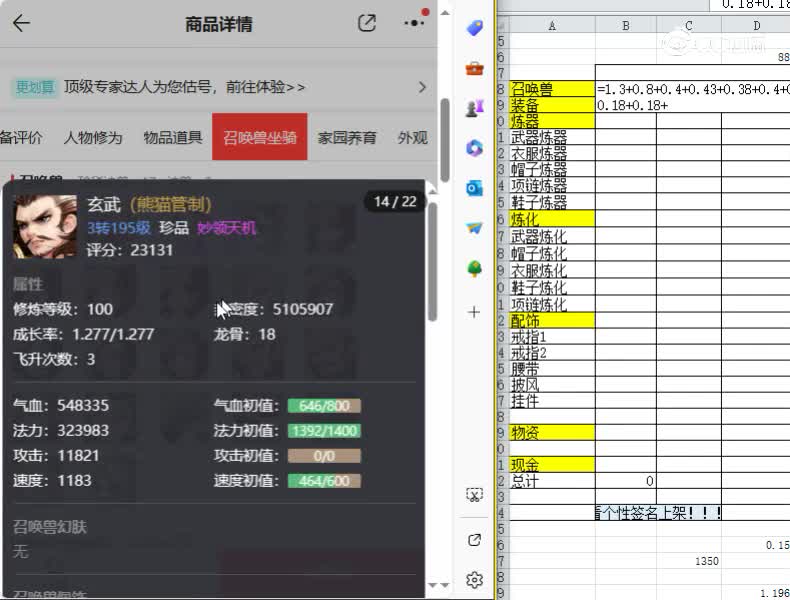
Task: Click the 速度初值 464/600 progress bar
Action: point(324,481)
